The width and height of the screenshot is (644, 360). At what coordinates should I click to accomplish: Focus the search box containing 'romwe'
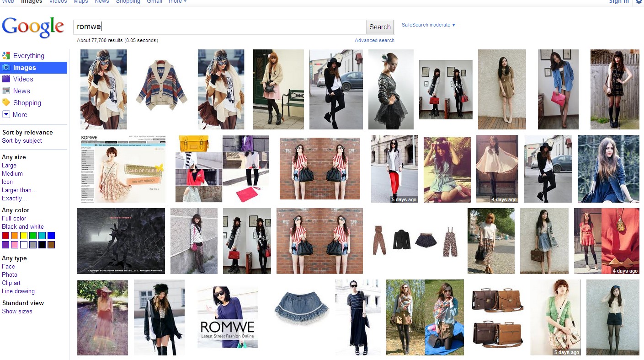[220, 27]
